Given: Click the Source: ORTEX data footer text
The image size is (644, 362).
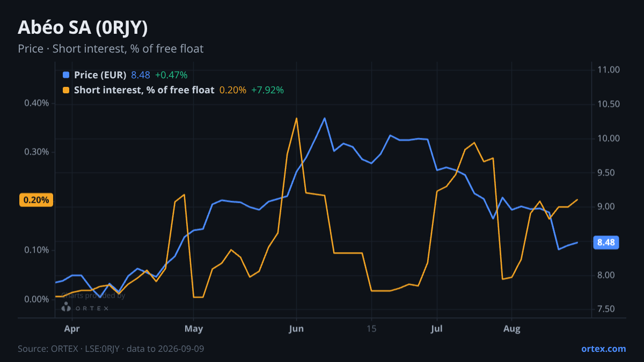Looking at the screenshot, I should coord(111,349).
